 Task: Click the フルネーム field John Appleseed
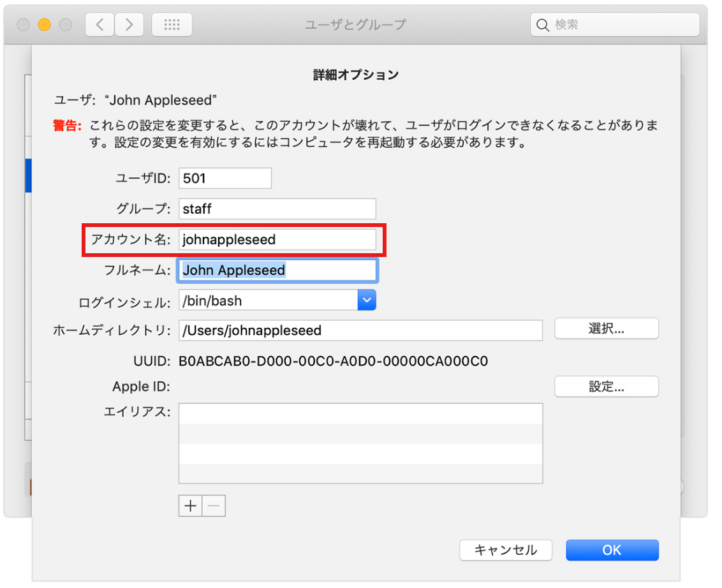pyautogui.click(x=277, y=270)
